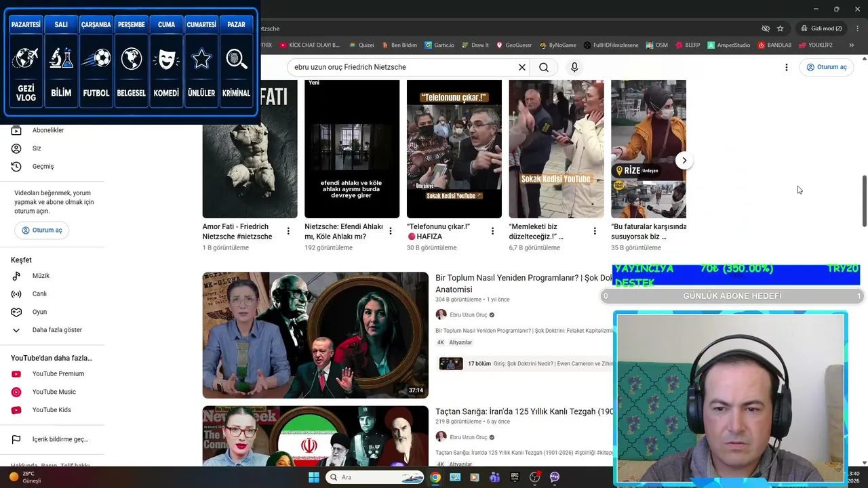The image size is (868, 488).
Task: Open the 29°C Güneşli weather widget
Action: click(26, 477)
